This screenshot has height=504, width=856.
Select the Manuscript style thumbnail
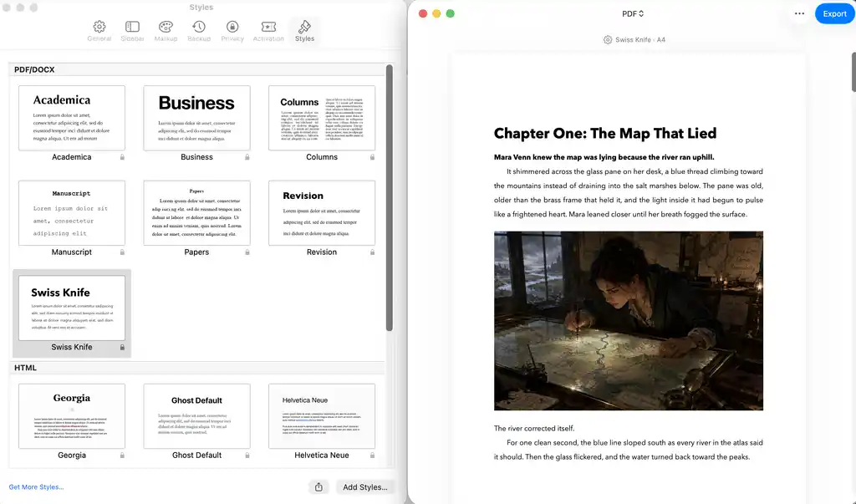point(72,213)
